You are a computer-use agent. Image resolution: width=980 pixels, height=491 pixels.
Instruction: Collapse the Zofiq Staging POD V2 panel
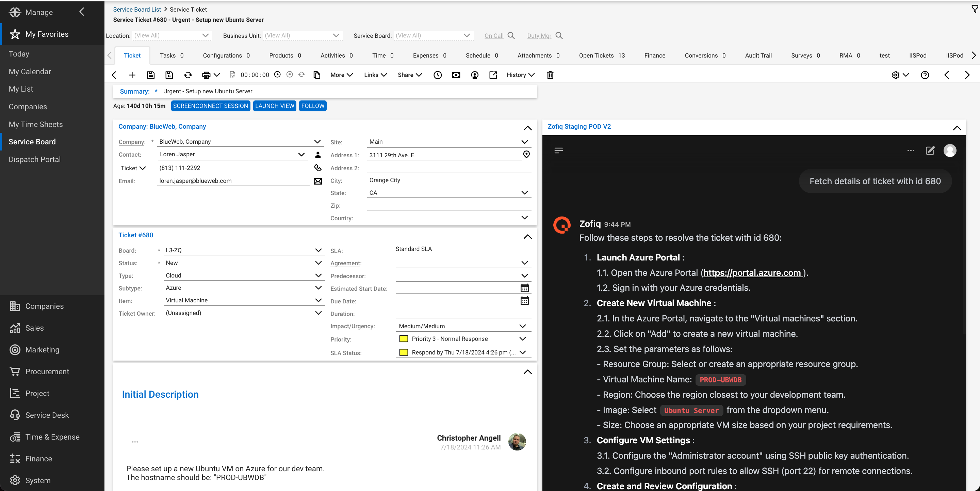[x=957, y=128]
